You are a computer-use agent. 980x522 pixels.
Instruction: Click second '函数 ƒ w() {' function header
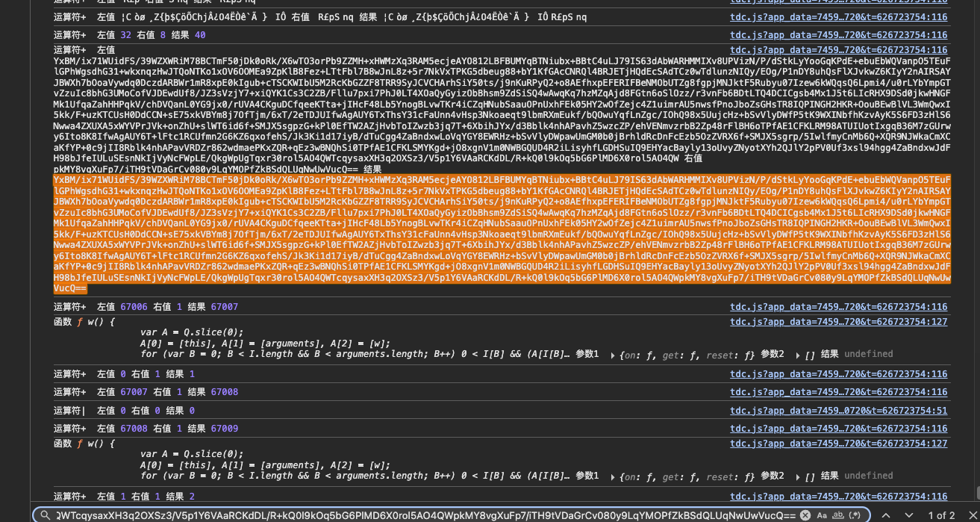(85, 444)
